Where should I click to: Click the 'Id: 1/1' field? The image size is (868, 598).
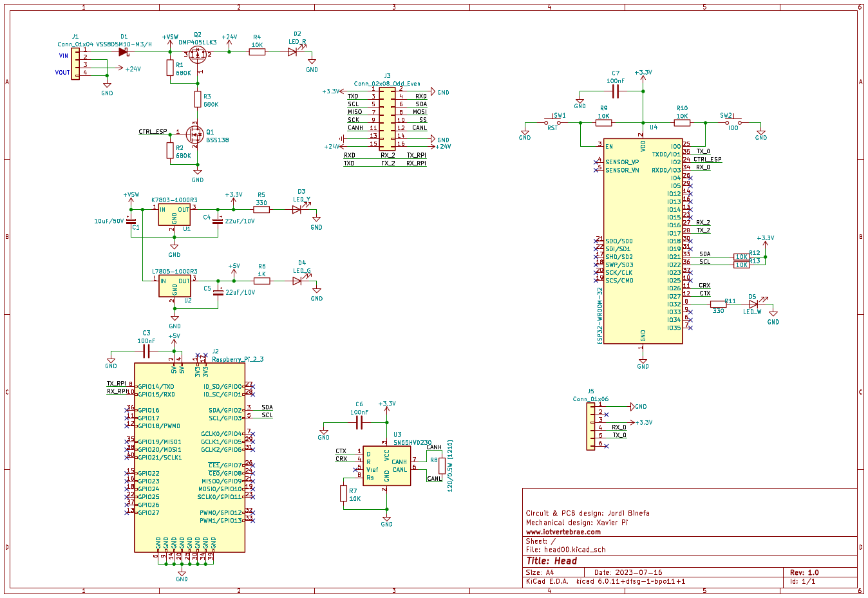point(803,581)
